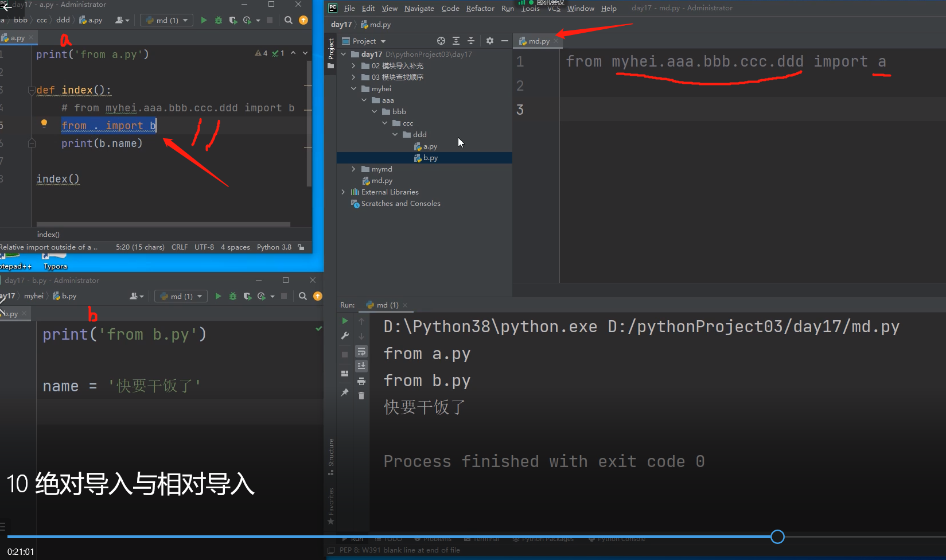Click the lightbulb intention icon in a.py editor
The height and width of the screenshot is (560, 946).
coord(44,123)
